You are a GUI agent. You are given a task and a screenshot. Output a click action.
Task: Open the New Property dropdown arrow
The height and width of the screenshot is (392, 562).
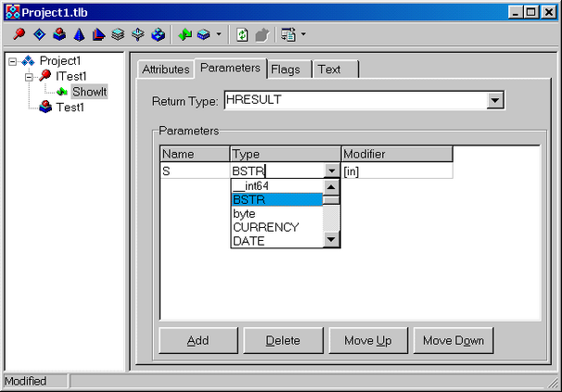[x=218, y=35]
